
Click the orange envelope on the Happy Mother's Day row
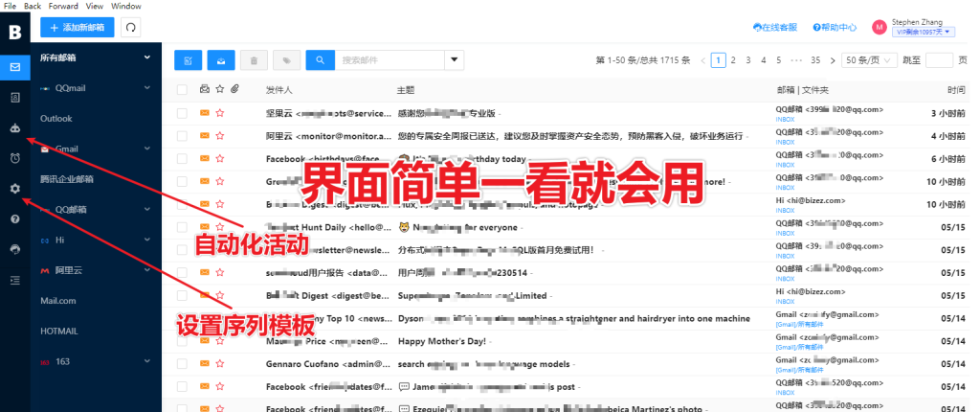point(205,341)
